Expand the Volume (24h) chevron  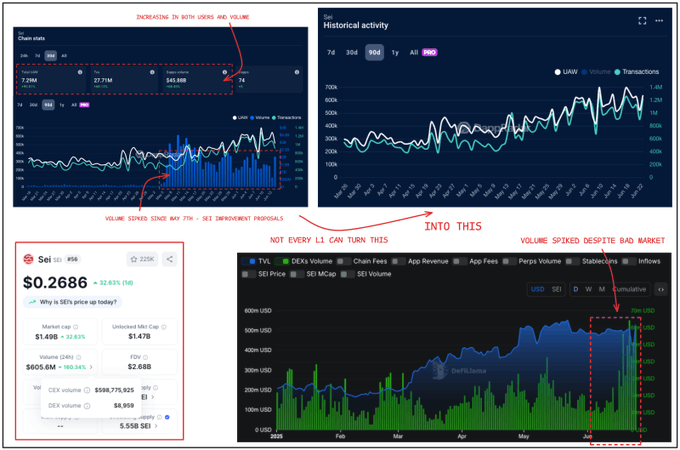91,367
